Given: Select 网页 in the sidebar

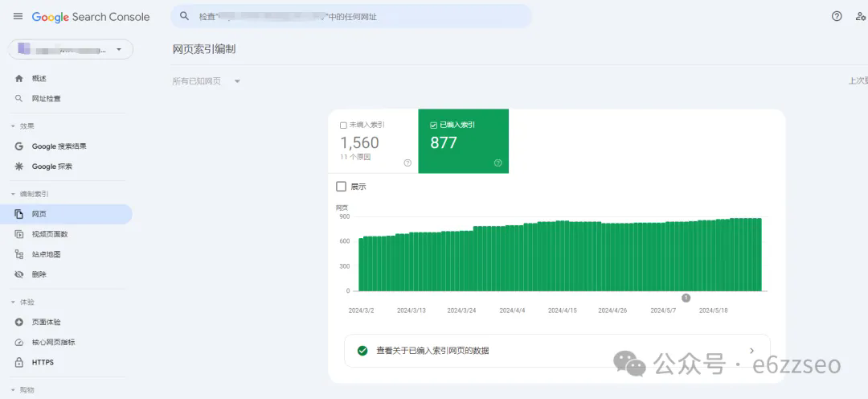Looking at the screenshot, I should (67, 214).
